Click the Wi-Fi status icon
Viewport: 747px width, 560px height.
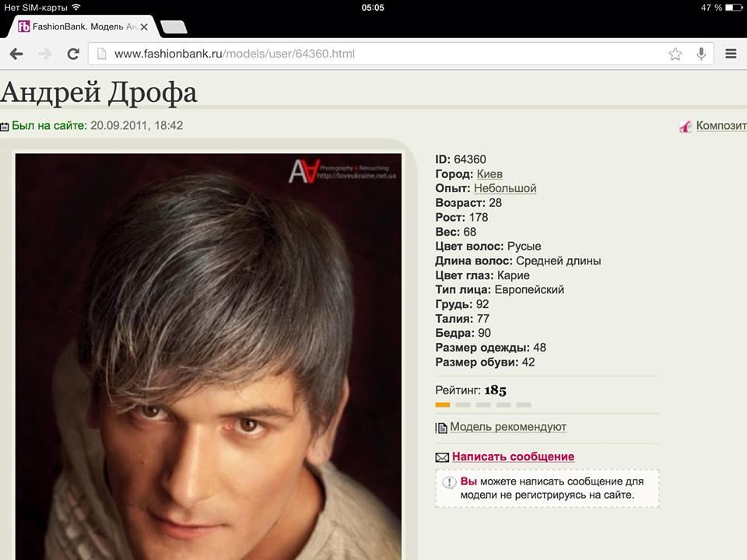pos(75,7)
